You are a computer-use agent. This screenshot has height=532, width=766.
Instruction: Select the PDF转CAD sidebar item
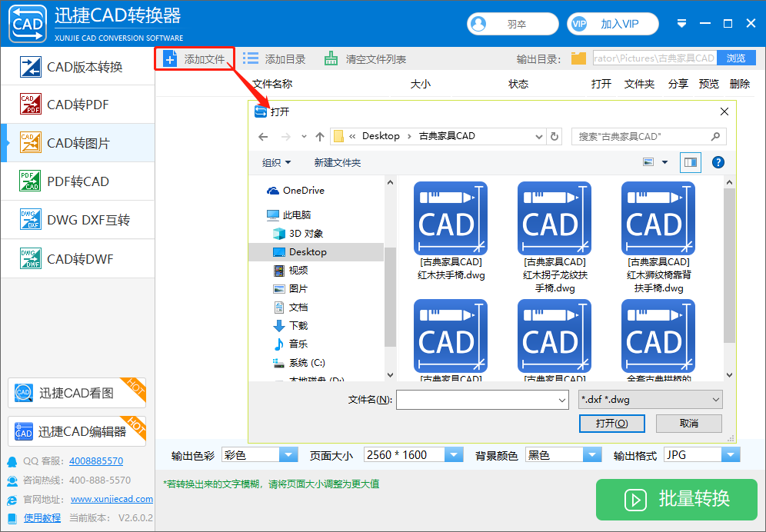click(78, 181)
